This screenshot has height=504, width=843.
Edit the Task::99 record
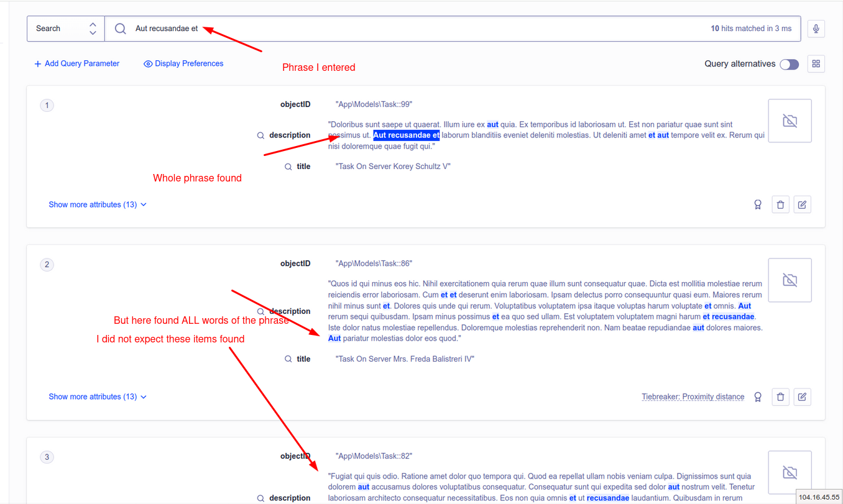tap(802, 204)
